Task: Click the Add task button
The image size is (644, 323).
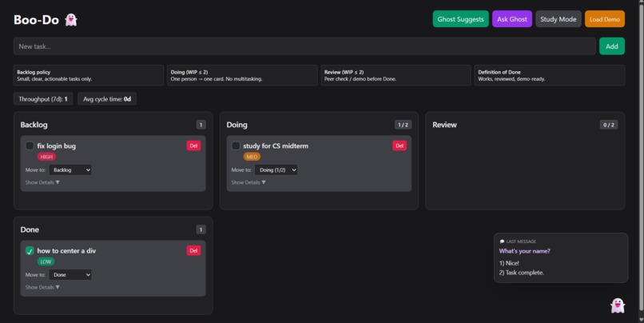Action: click(611, 46)
